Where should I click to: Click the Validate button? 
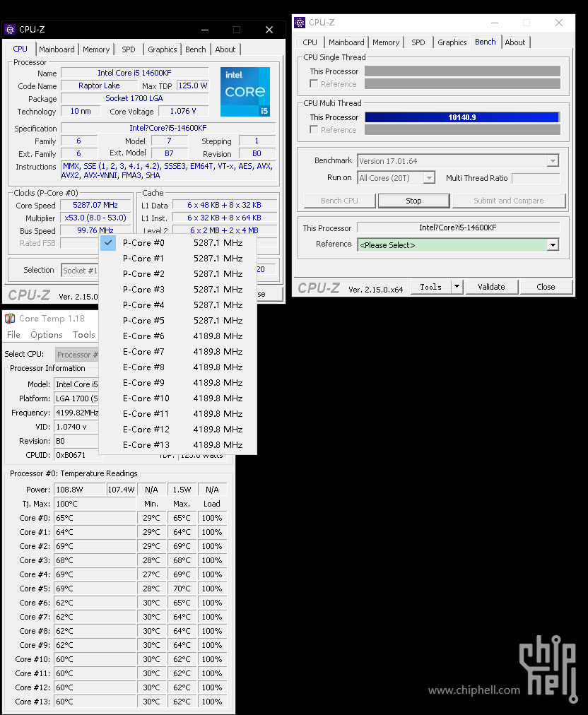click(491, 287)
